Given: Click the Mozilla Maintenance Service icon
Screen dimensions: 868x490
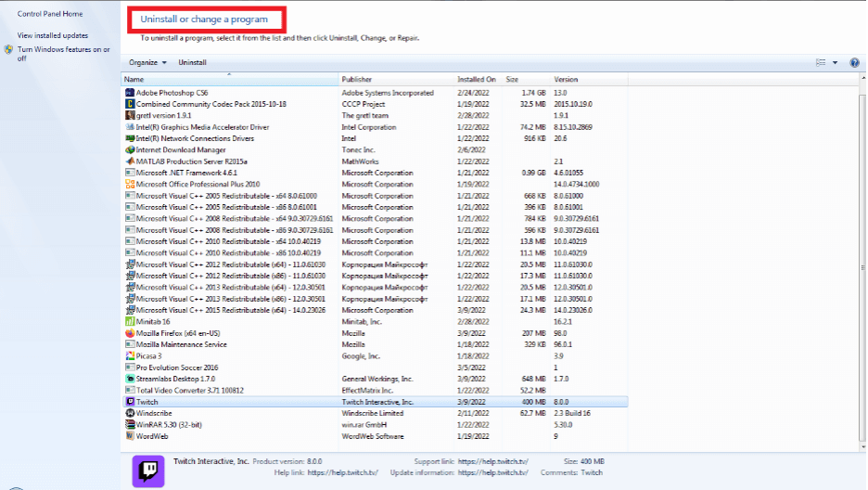Looking at the screenshot, I should [x=130, y=344].
